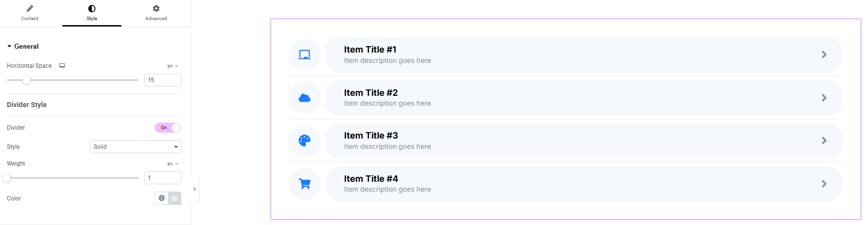Viewport: 868px width, 225px height.
Task: Click the shopping cart icon beside Item Title #4
Action: 305,184
